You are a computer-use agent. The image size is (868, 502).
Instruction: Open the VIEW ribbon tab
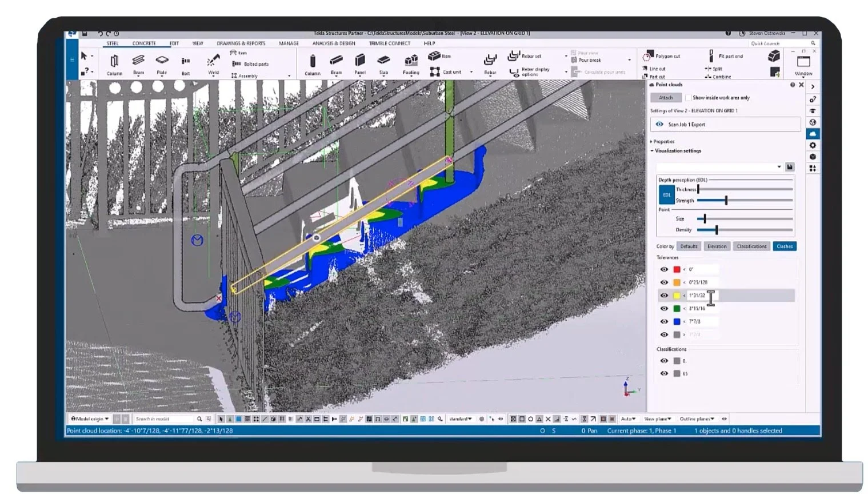click(x=198, y=43)
